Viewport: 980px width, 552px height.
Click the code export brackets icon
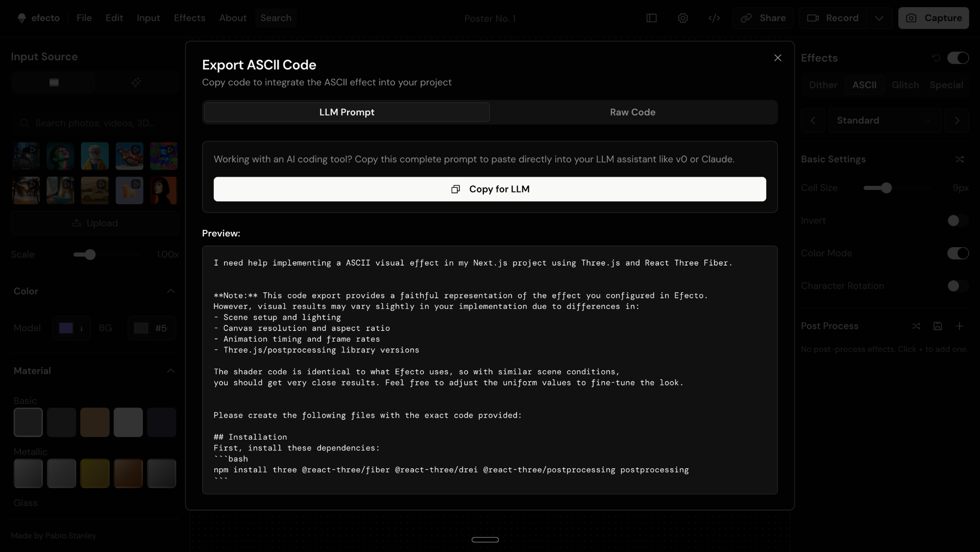point(714,18)
